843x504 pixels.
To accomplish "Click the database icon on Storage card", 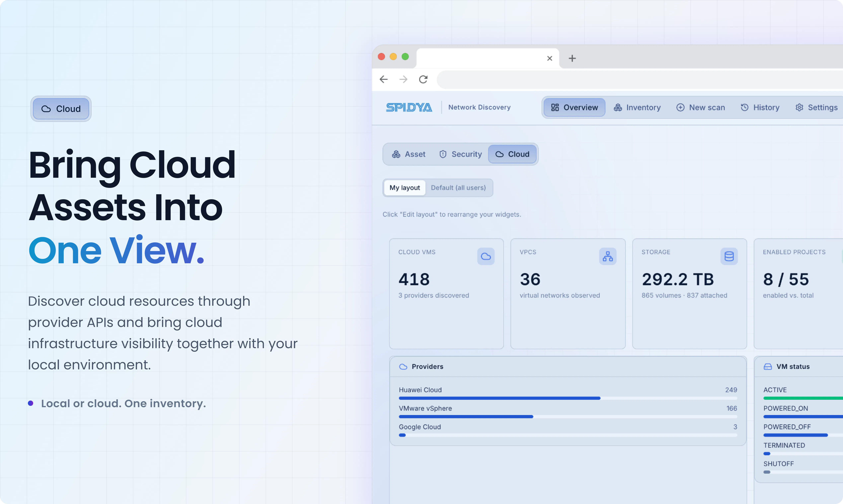I will (x=729, y=256).
